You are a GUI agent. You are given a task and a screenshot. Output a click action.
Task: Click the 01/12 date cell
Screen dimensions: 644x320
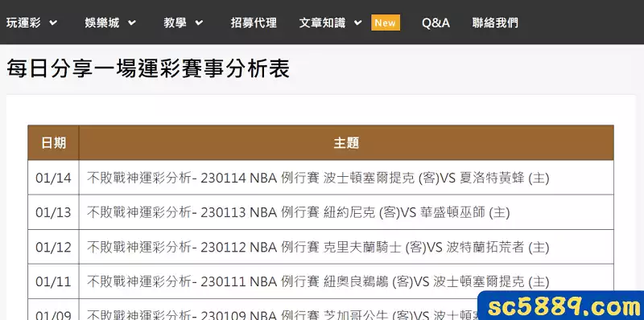[53, 247]
